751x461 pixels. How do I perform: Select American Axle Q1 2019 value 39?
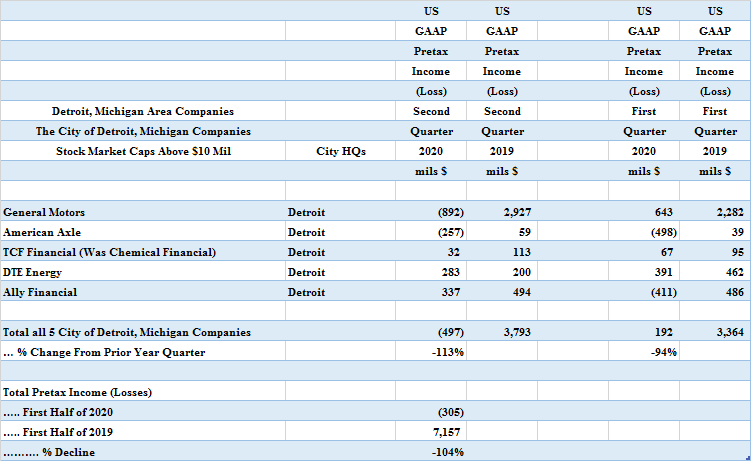[738, 232]
